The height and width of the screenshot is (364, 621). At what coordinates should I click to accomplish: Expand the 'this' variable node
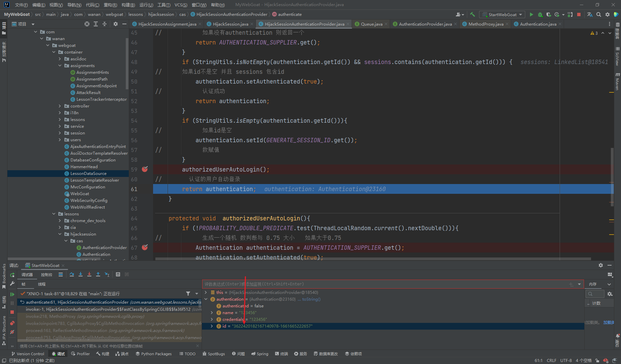click(x=206, y=292)
